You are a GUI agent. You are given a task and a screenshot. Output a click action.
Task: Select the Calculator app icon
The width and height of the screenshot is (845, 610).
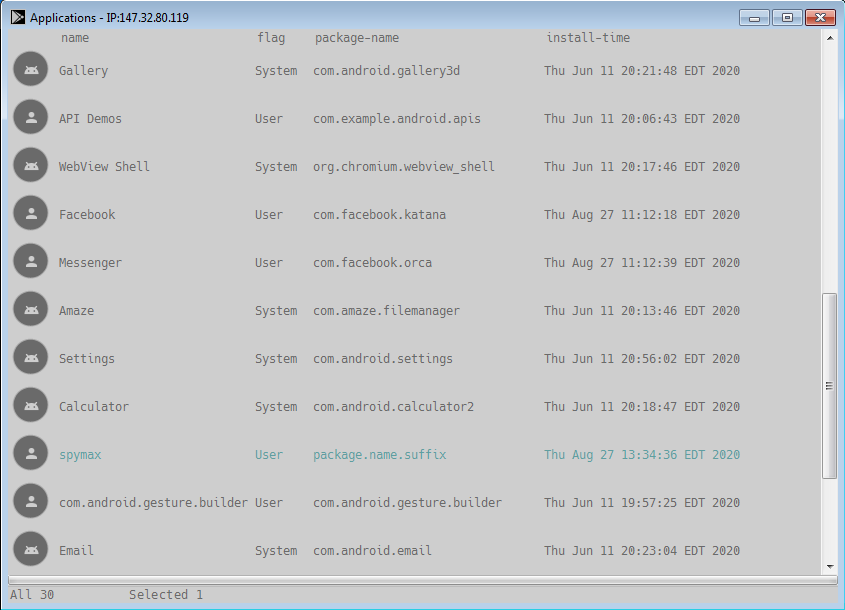[x=31, y=405]
